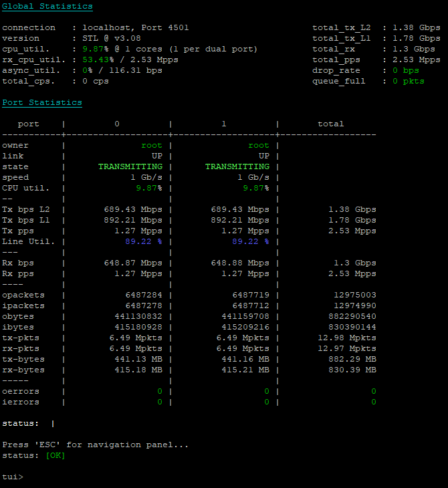Click the port 1 TRANSMITTING state
The width and height of the screenshot is (448, 488).
(x=237, y=167)
